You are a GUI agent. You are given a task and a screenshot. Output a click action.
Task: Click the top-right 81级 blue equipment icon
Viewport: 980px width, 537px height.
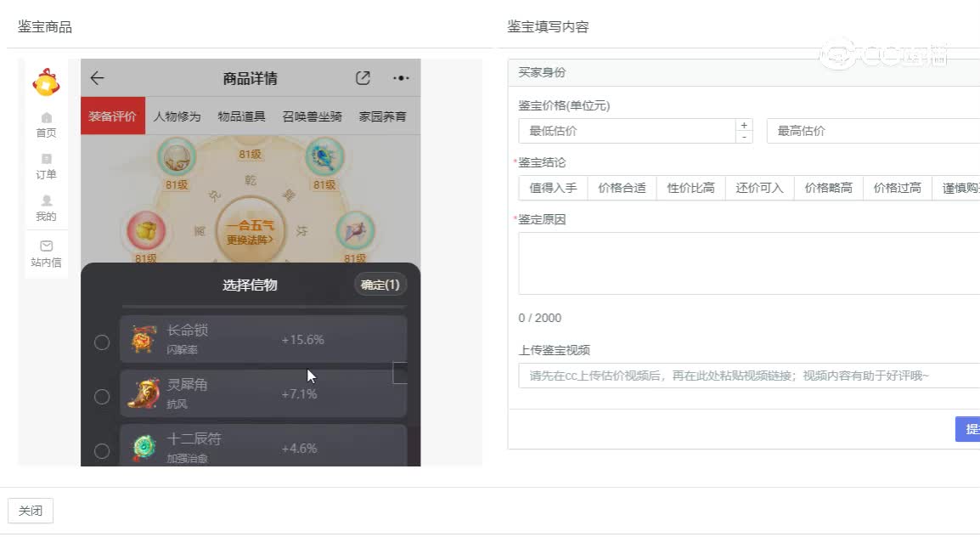324,157
